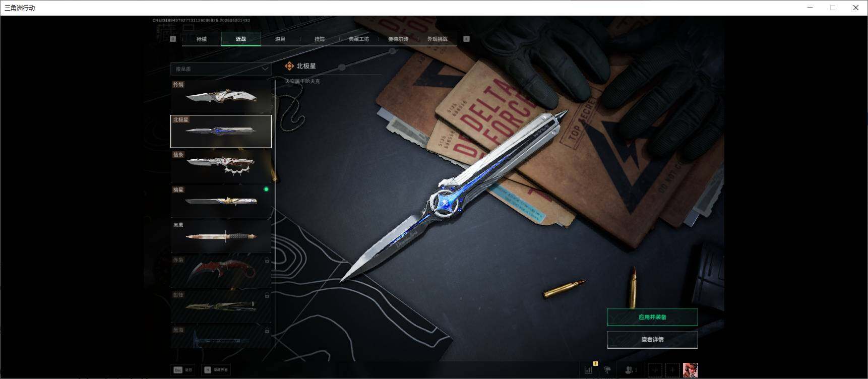
Task: Select the 北极星 knife skin thumbnail
Action: coord(221,131)
